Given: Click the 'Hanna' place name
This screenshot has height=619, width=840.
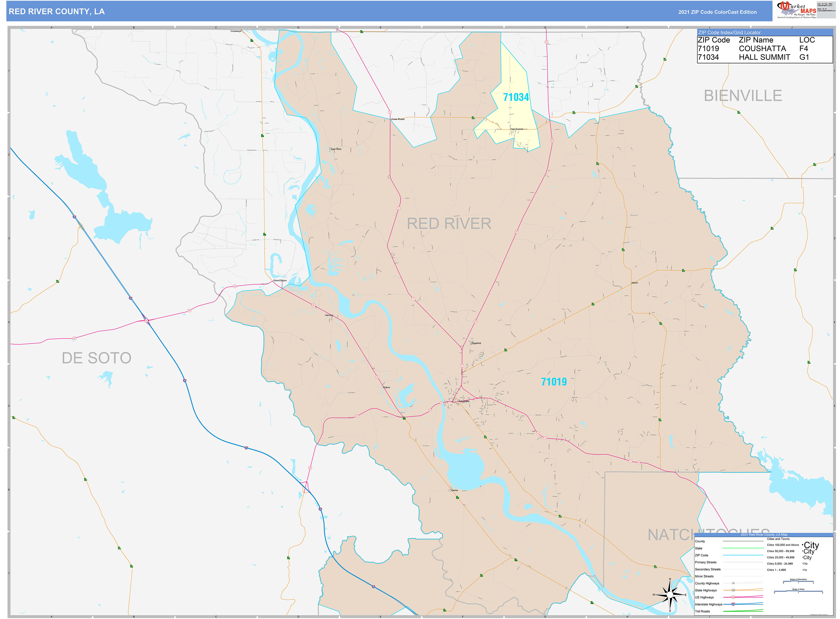Looking at the screenshot, I should (x=454, y=490).
